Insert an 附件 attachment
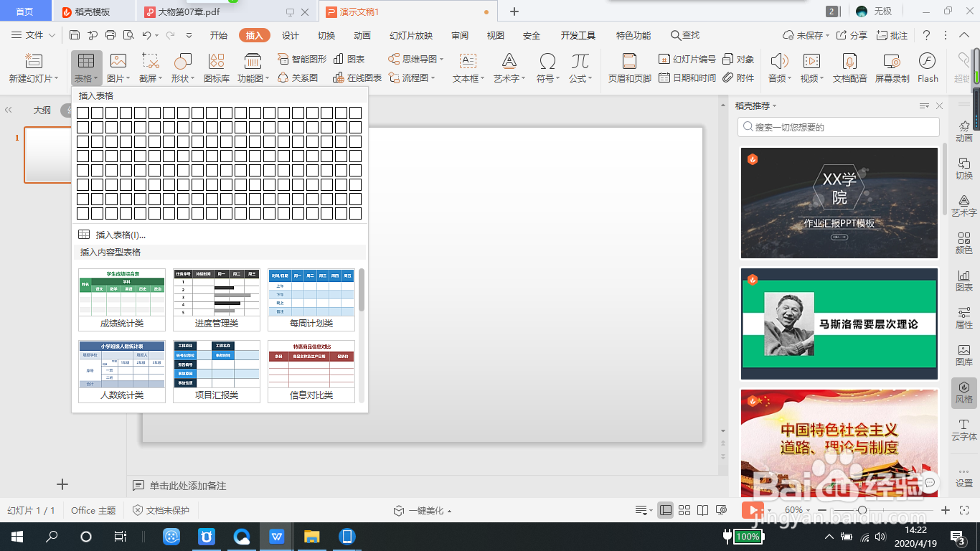Image resolution: width=980 pixels, height=551 pixels. [x=739, y=77]
